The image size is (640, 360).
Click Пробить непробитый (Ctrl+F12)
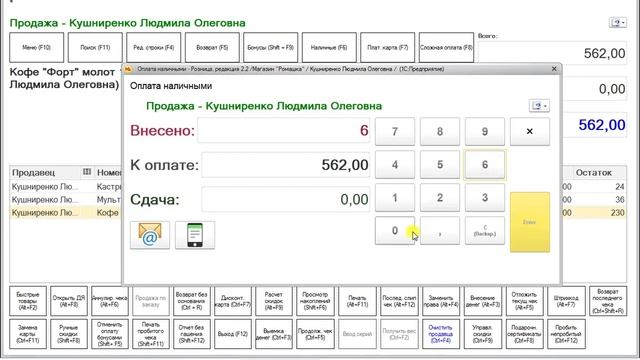567,334
